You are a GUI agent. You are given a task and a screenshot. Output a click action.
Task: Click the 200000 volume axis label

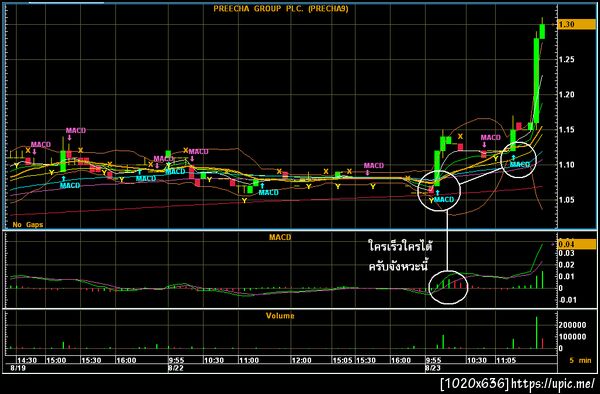click(572, 325)
